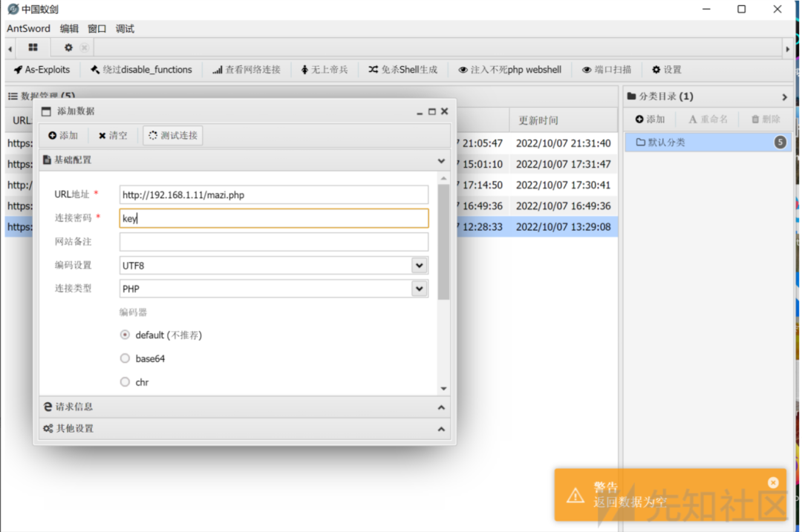
Task: Select row updated 2022/10/07 17:30:41
Action: (x=563, y=185)
